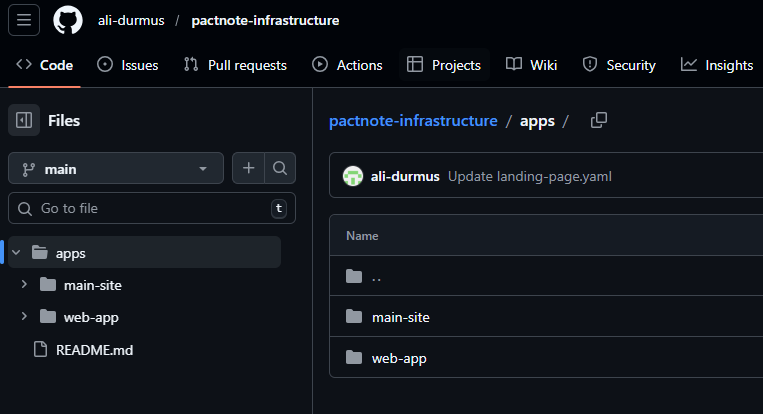Switch to the Issues tab

[x=127, y=65]
